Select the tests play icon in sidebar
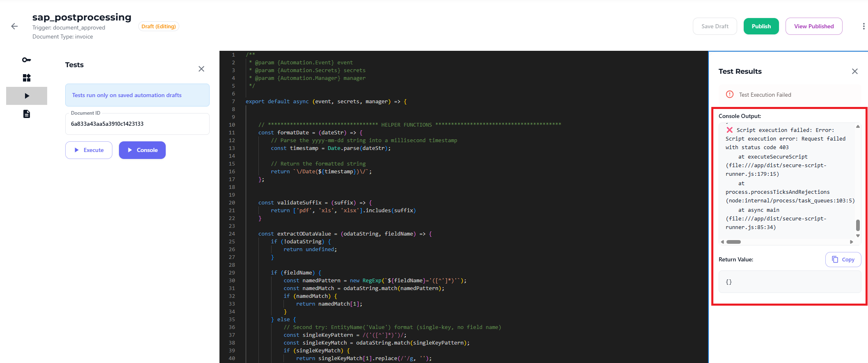This screenshot has width=868, height=363. [27, 96]
